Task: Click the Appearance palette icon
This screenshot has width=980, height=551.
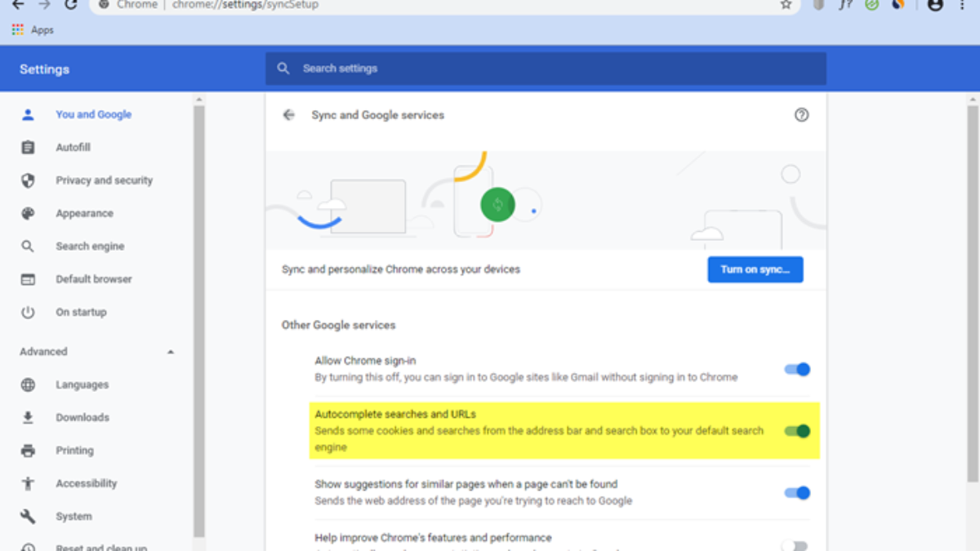Action: [x=28, y=213]
